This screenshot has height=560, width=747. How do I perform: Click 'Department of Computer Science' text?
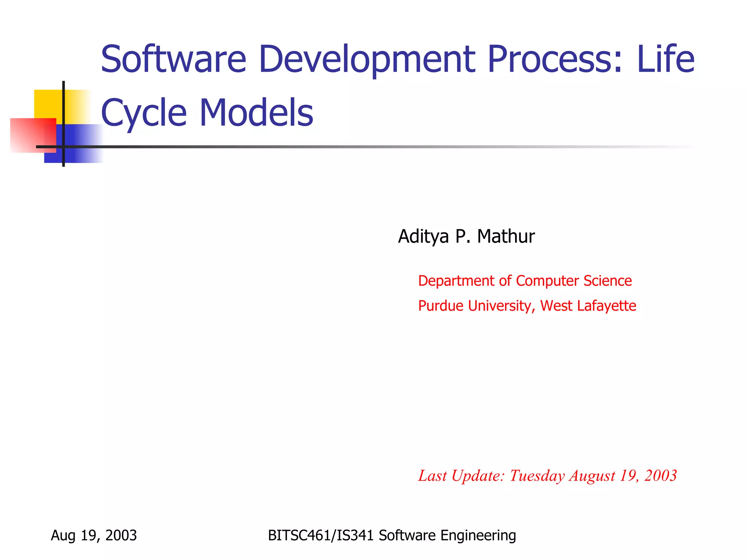pos(525,281)
